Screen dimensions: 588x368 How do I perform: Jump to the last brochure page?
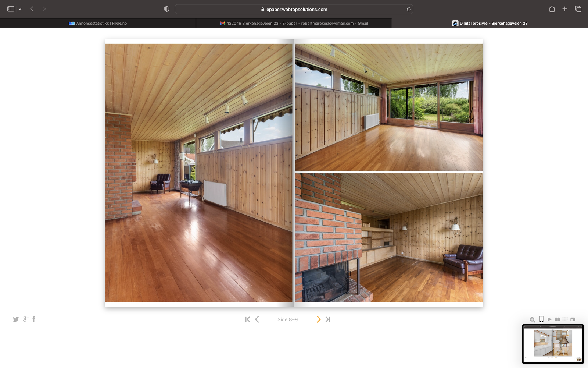328,319
